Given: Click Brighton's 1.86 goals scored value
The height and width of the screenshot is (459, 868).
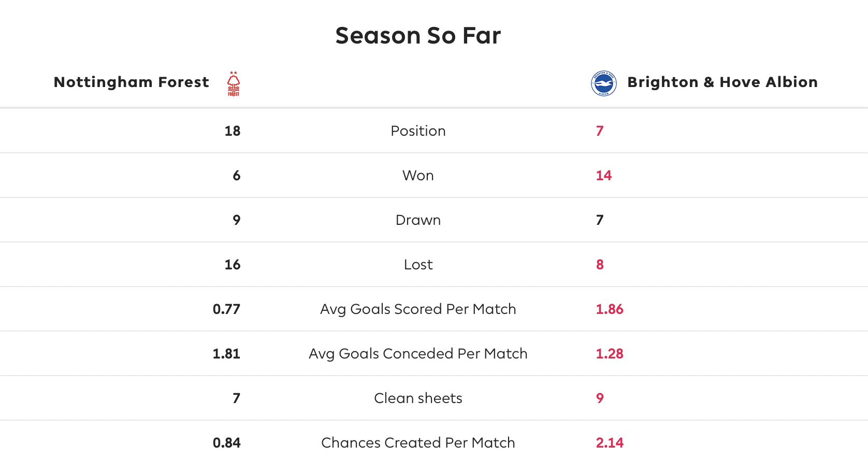Looking at the screenshot, I should (x=610, y=309).
